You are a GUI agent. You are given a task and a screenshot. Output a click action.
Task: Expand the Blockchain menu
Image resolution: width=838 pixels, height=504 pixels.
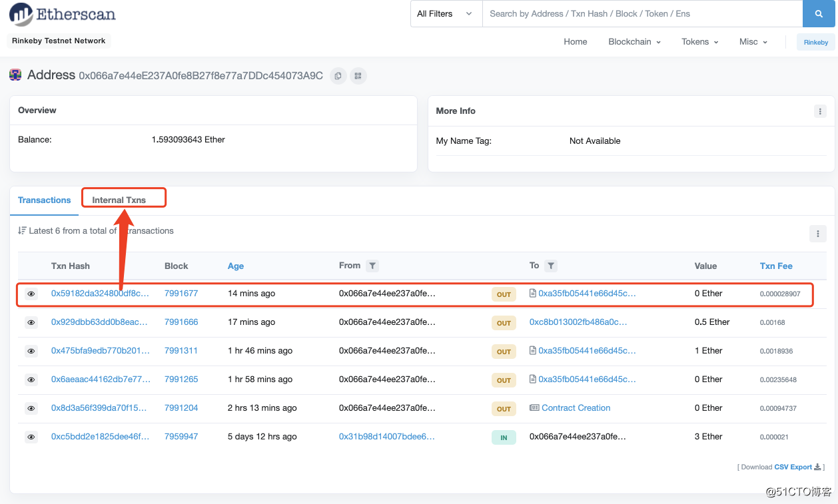pos(634,41)
